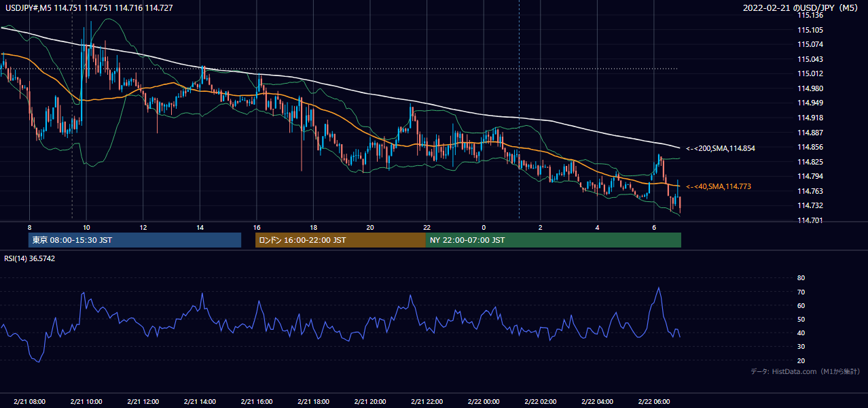Click hour tick '16' below price chart

click(257, 226)
